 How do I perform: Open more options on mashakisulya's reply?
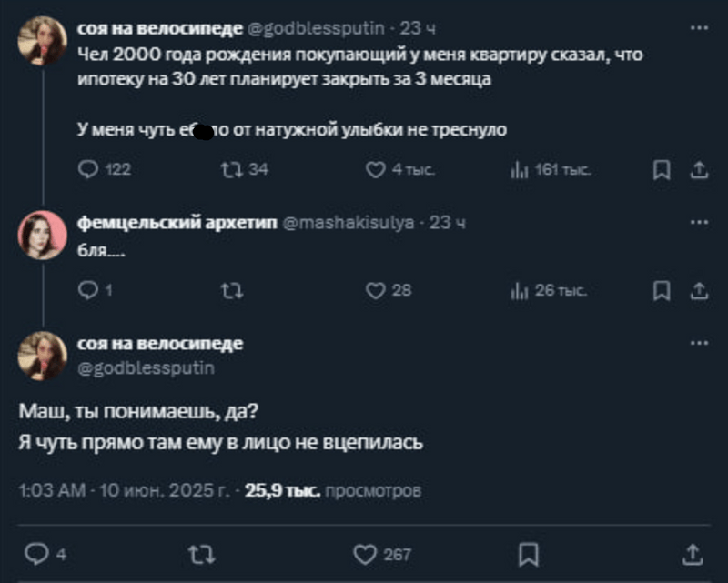click(x=699, y=222)
